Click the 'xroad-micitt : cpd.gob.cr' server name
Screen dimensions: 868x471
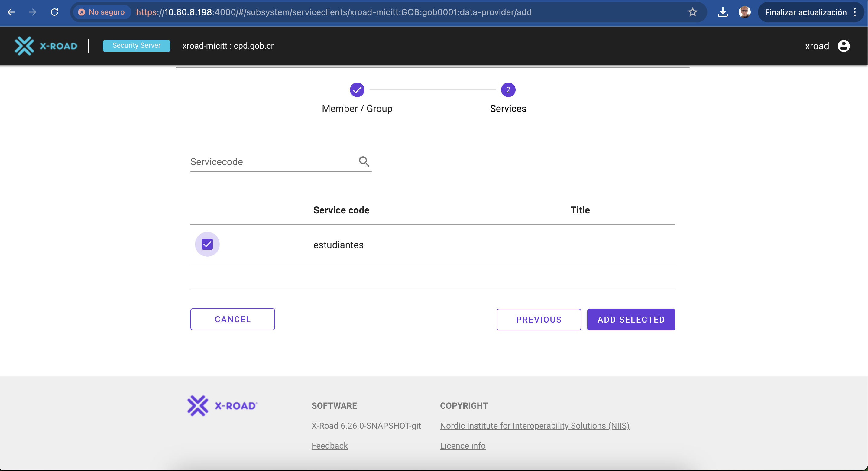point(228,46)
